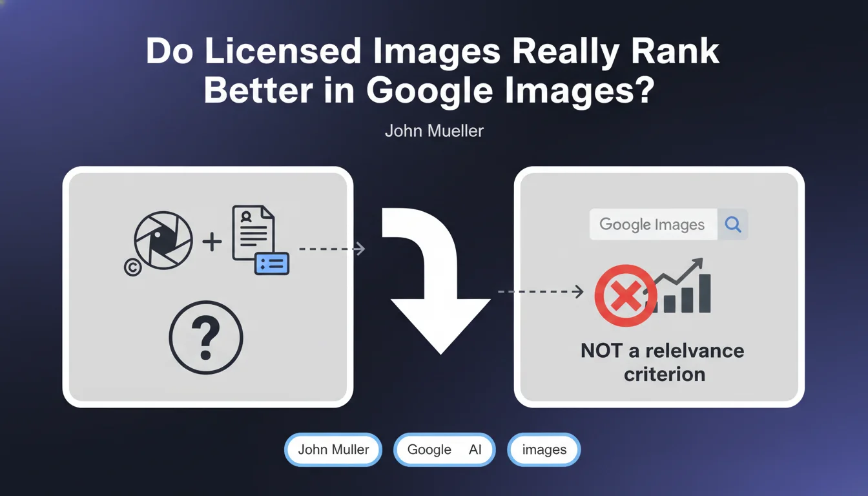Click the dashed arrow pointing at the red X
Screen dimensions: 868x496
[540, 292]
